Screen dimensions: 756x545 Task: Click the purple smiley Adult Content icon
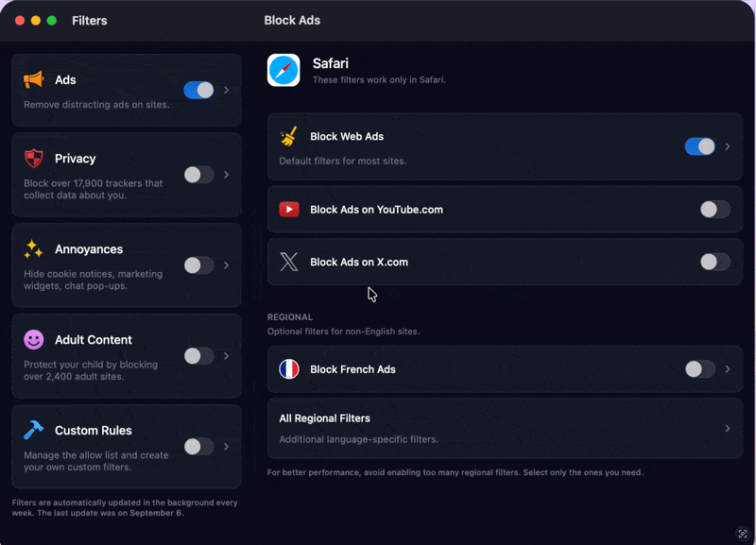click(34, 340)
